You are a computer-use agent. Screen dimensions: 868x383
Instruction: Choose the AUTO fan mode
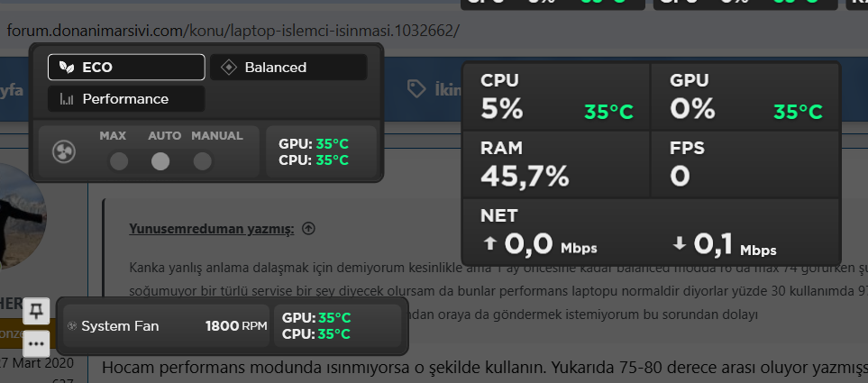click(160, 162)
